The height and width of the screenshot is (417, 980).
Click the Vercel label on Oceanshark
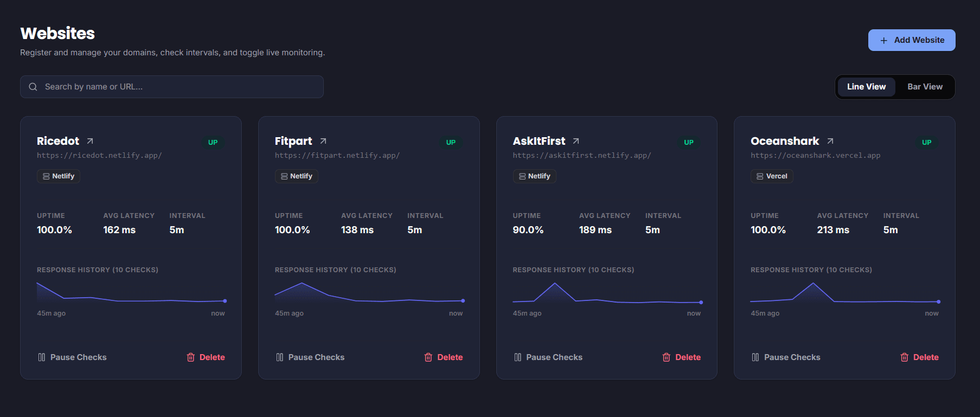[x=777, y=176]
